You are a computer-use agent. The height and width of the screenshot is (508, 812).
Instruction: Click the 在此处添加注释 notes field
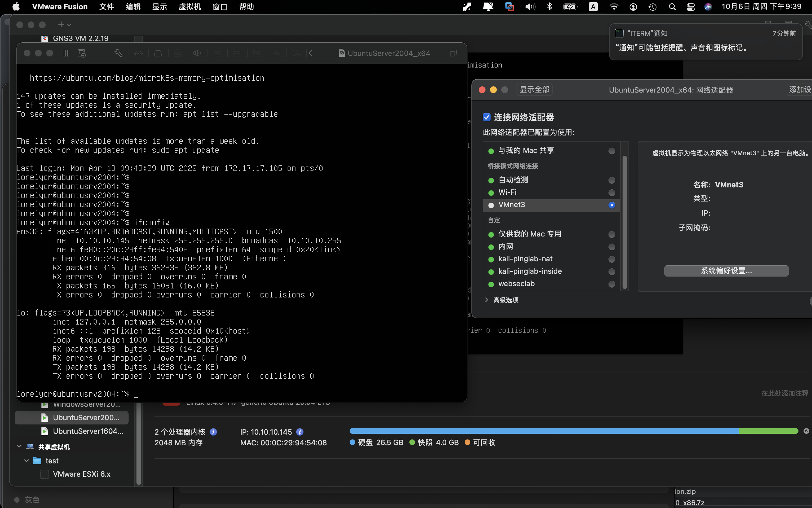pyautogui.click(x=784, y=393)
